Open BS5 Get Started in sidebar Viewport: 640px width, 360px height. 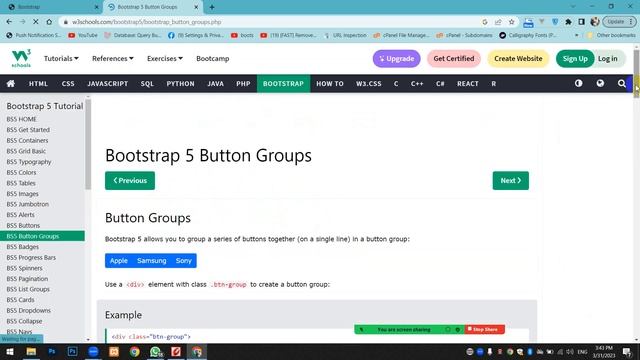tap(28, 130)
